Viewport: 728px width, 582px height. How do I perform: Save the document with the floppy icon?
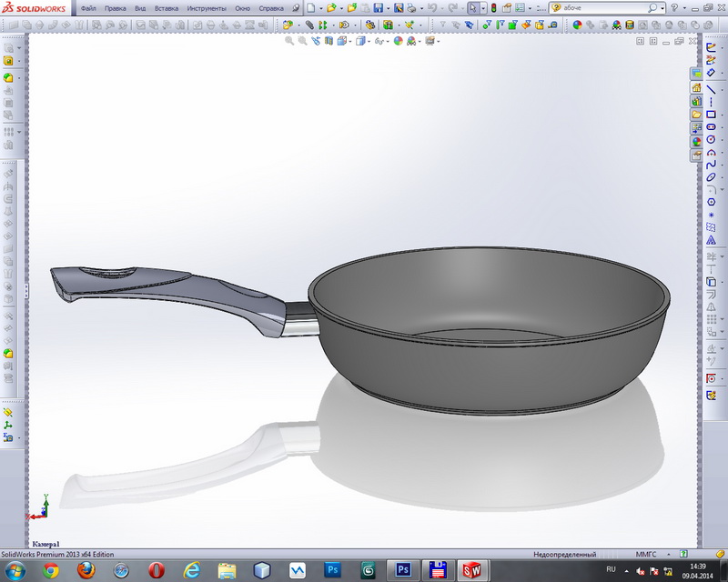pyautogui.click(x=379, y=8)
